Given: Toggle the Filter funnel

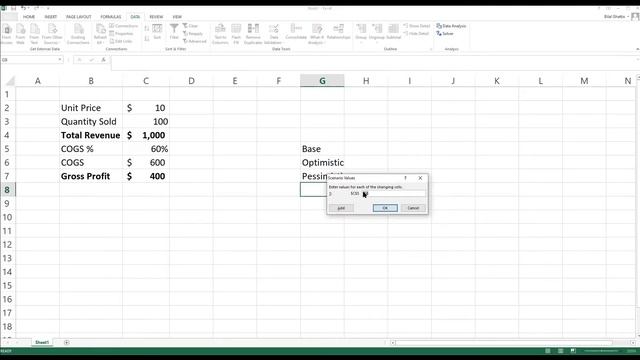Looking at the screenshot, I should (x=174, y=32).
